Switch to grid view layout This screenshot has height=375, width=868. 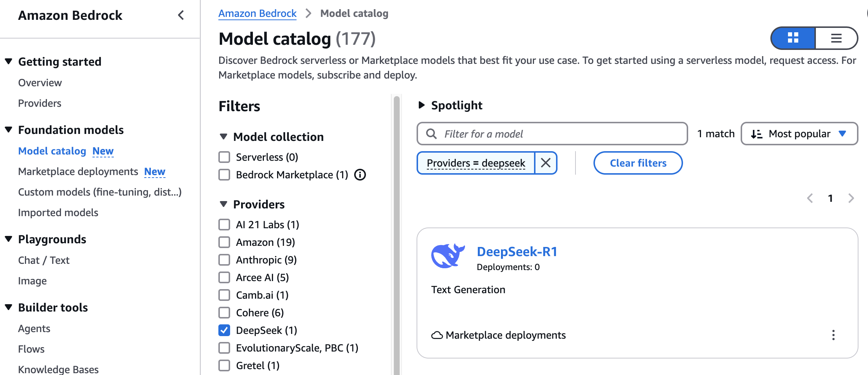[x=793, y=38]
